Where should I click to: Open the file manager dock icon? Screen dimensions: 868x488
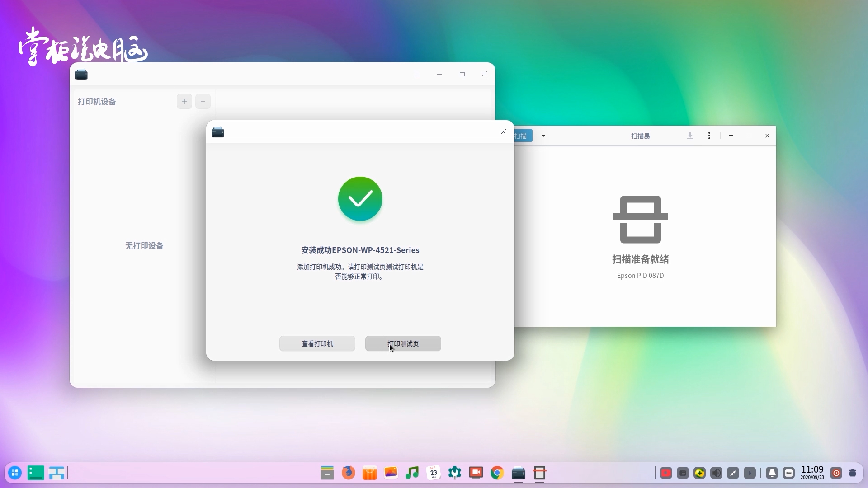tap(327, 473)
